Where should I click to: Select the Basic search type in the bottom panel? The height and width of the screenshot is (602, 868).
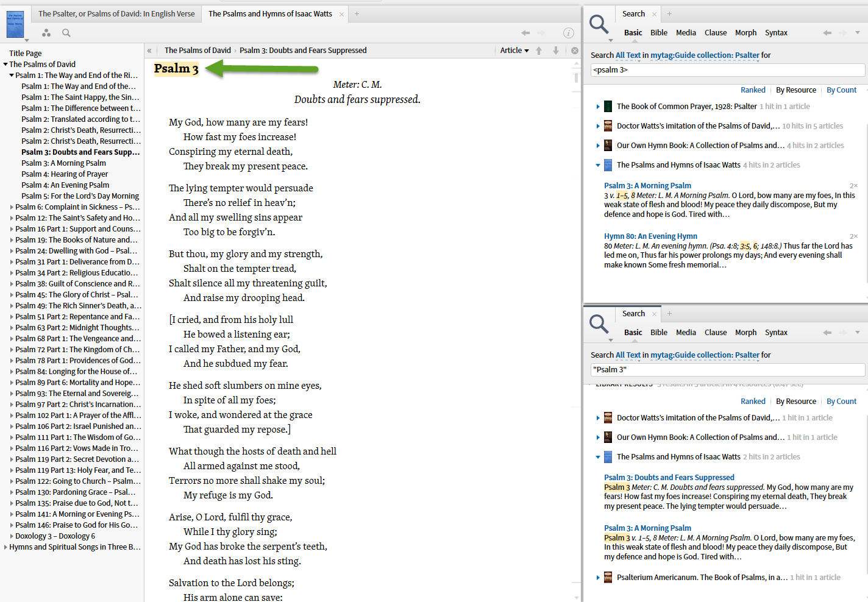633,333
